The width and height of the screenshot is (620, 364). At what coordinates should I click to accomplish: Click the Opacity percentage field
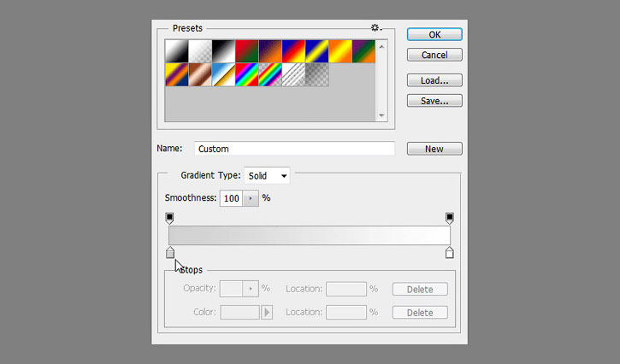point(231,289)
